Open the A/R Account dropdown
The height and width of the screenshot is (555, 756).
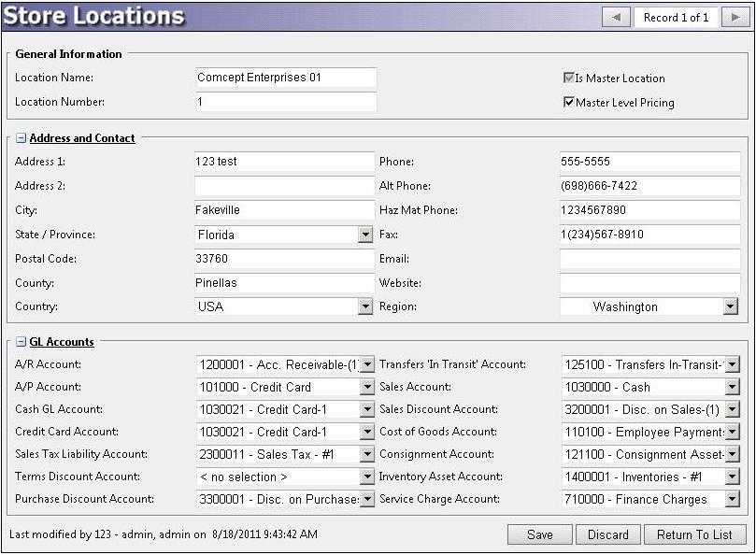367,364
